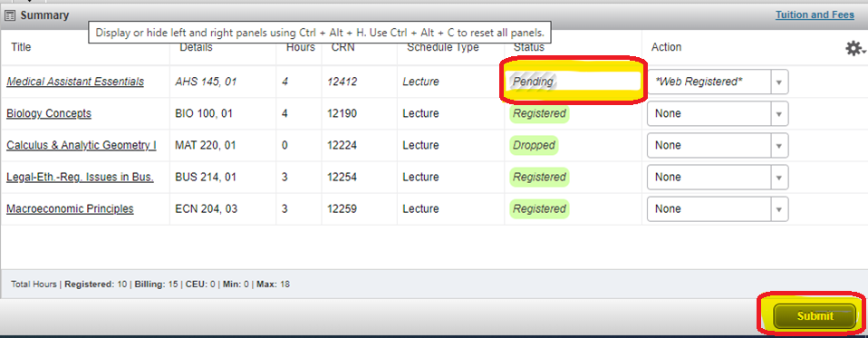Click the Dropped status badge for MAT 220

(534, 146)
